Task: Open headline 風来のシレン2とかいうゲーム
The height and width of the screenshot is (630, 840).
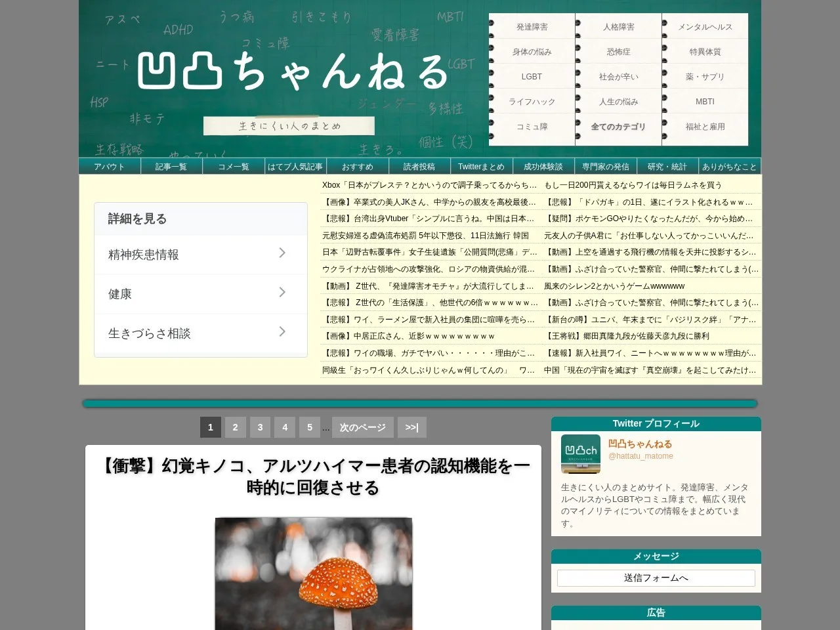Action: click(x=614, y=286)
